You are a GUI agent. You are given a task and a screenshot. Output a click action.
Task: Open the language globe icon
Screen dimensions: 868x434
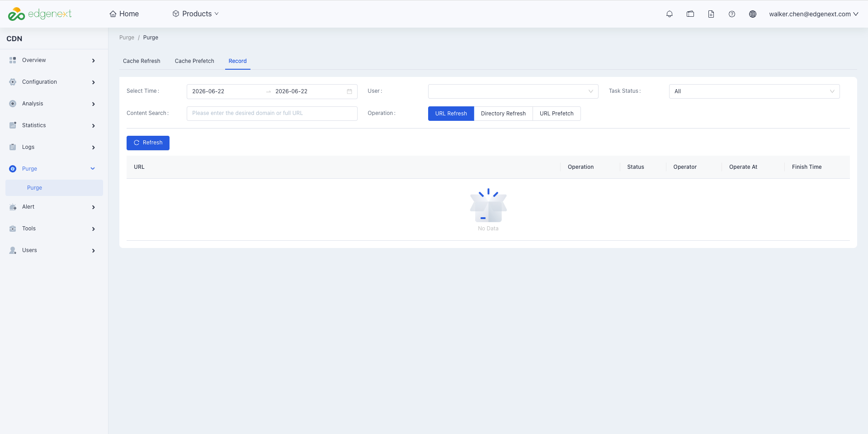(753, 14)
